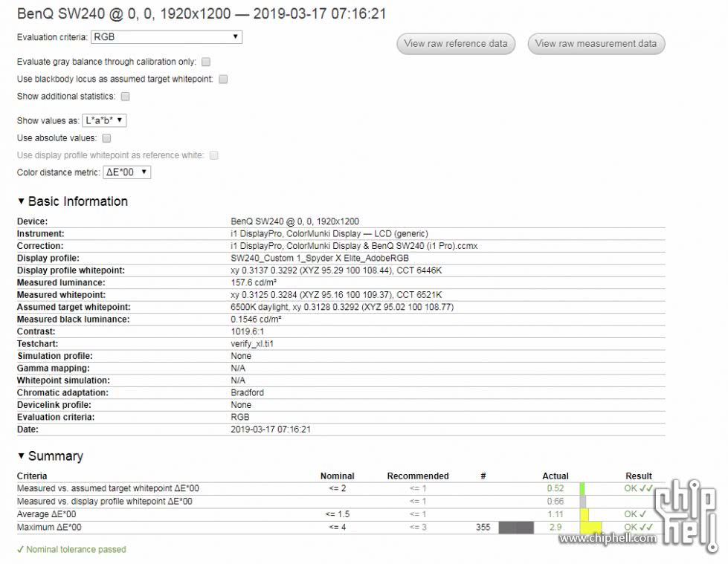Click the Date value 2019-03-17 07:16:21 in table
728x564 pixels.
pos(271,429)
